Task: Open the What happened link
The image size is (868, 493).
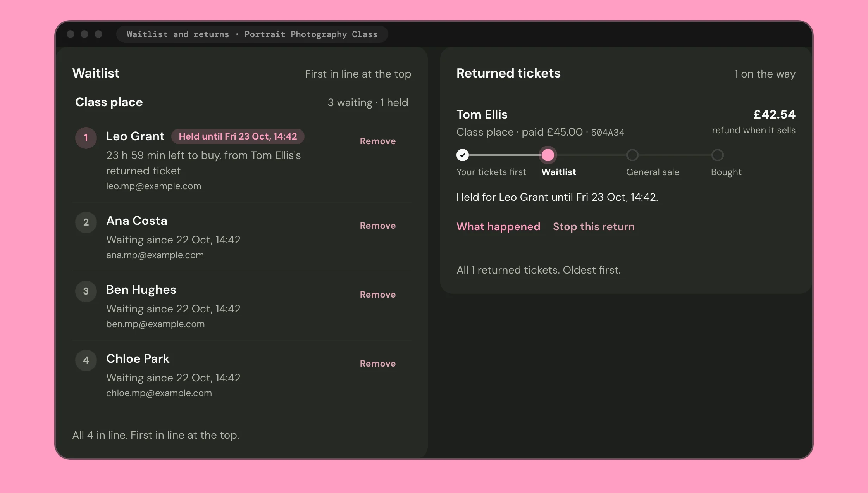Action: pyautogui.click(x=498, y=227)
